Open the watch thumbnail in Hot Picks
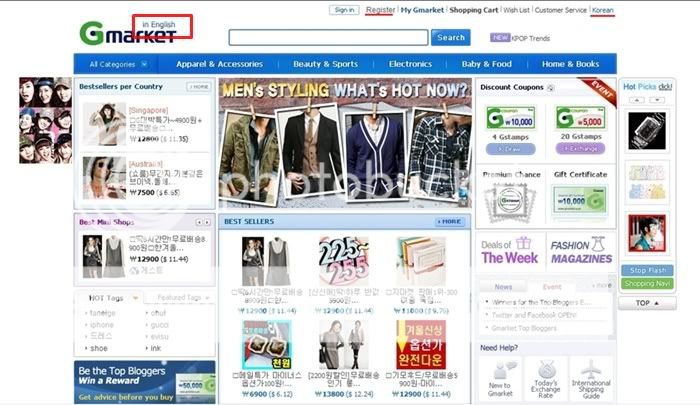This screenshot has width=700, height=405. coord(647,129)
